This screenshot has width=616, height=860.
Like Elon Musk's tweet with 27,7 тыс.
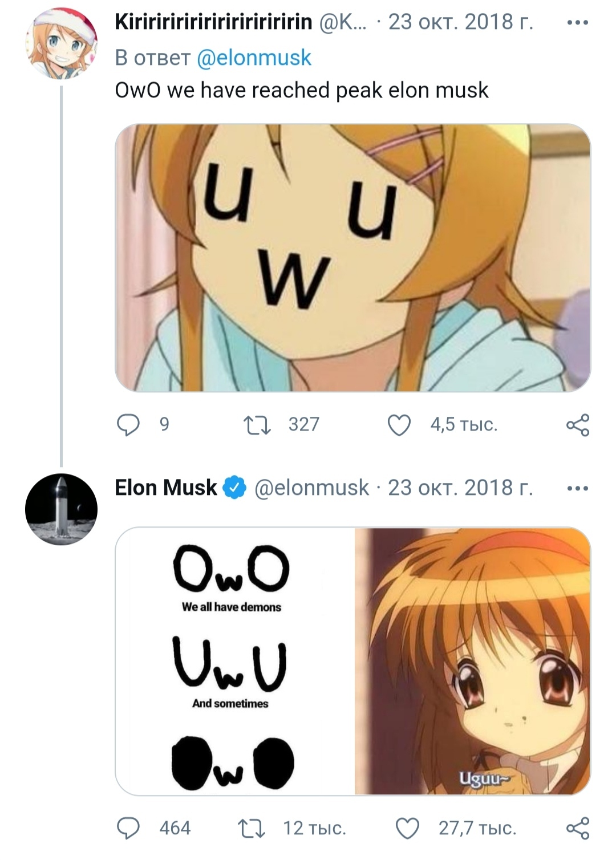point(407,828)
